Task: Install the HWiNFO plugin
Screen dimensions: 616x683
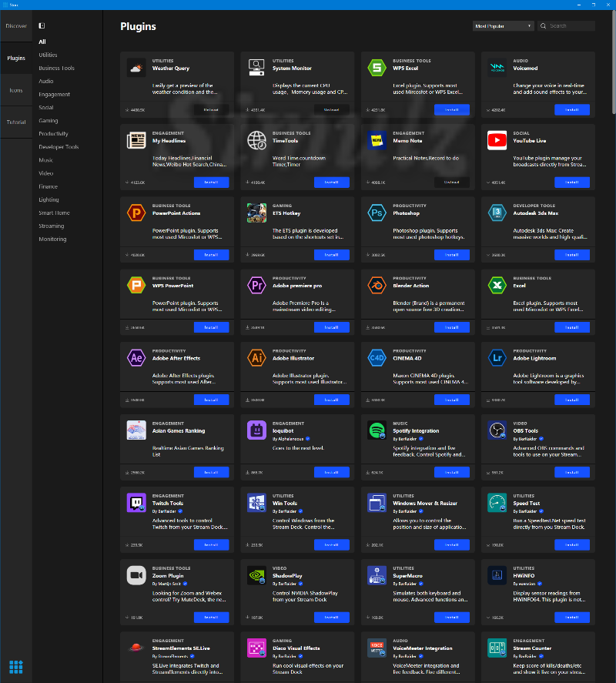Action: click(572, 618)
